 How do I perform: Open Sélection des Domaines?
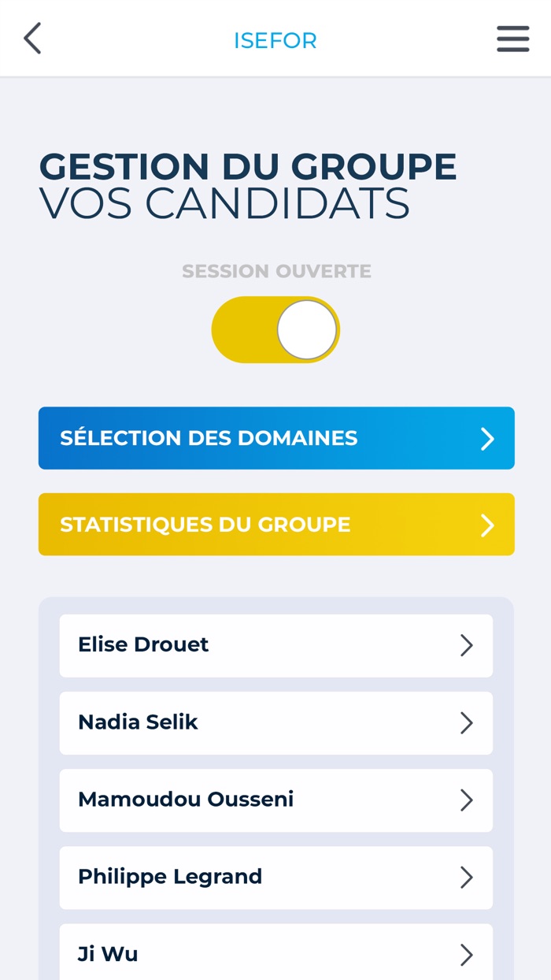pos(275,438)
